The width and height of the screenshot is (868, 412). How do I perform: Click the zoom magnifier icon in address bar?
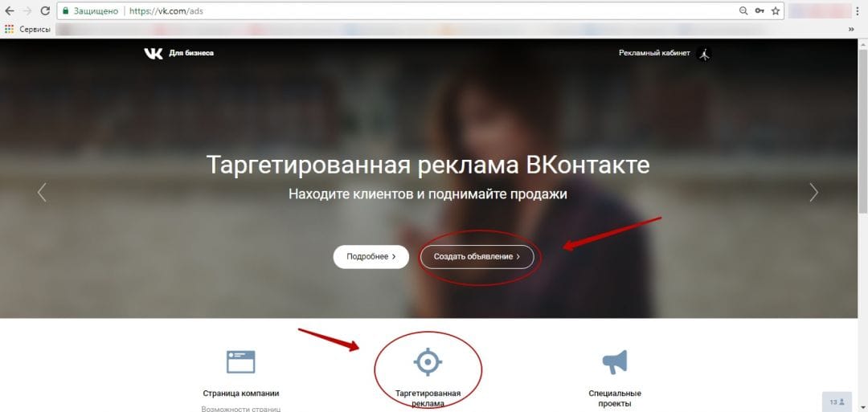[x=744, y=11]
